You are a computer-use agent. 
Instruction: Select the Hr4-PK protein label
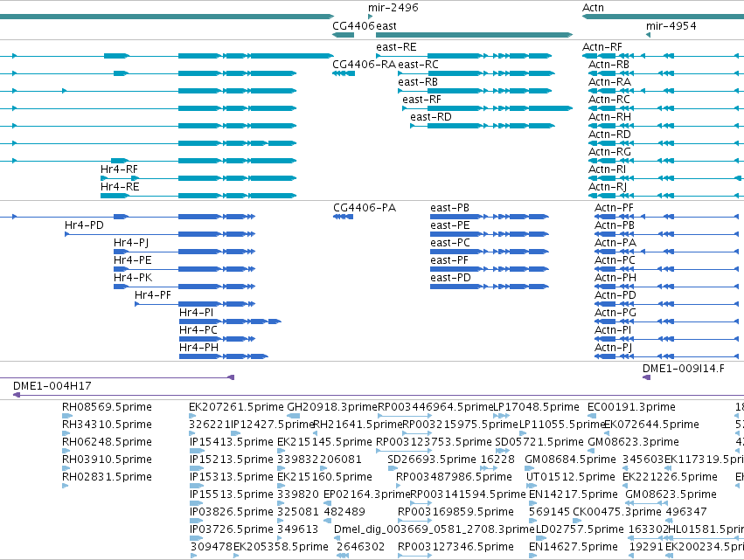(x=133, y=278)
